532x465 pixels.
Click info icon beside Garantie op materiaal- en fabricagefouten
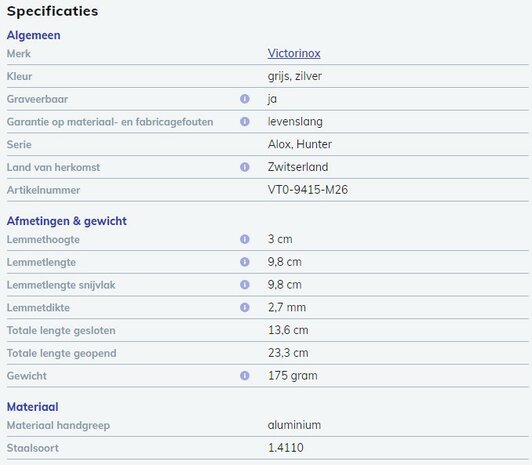click(x=245, y=121)
